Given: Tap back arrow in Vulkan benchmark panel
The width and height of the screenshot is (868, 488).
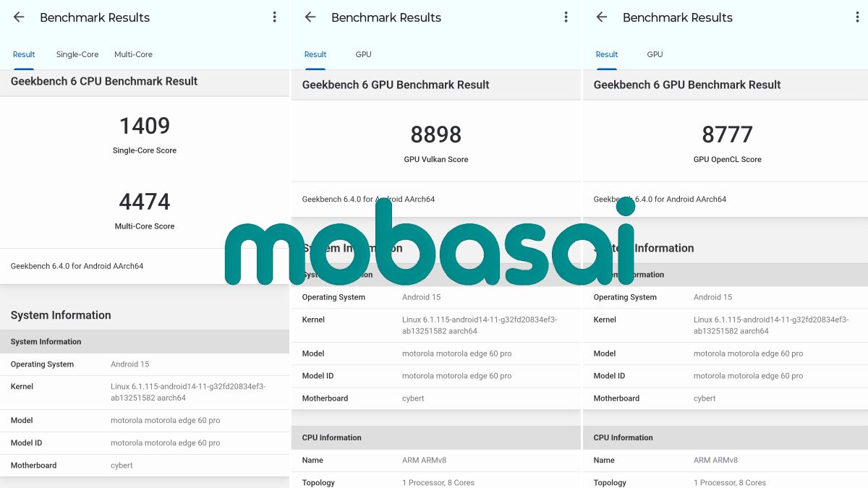Looking at the screenshot, I should coord(310,17).
